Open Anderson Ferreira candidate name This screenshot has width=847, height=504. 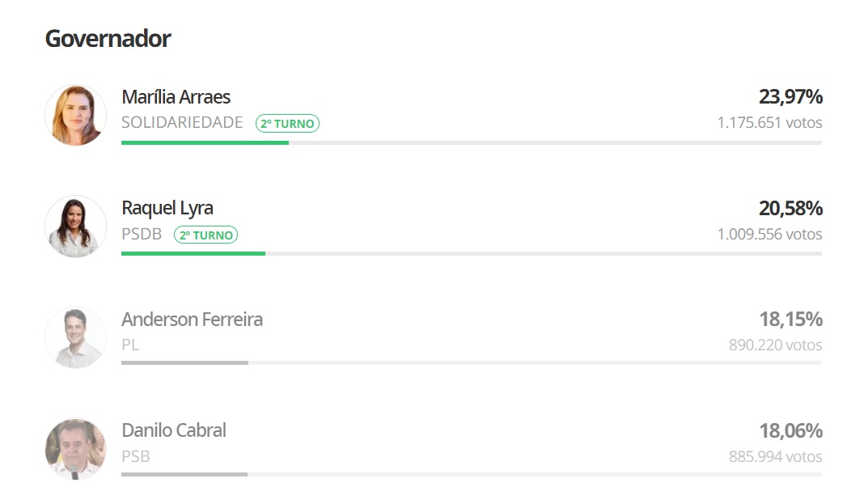(x=192, y=320)
